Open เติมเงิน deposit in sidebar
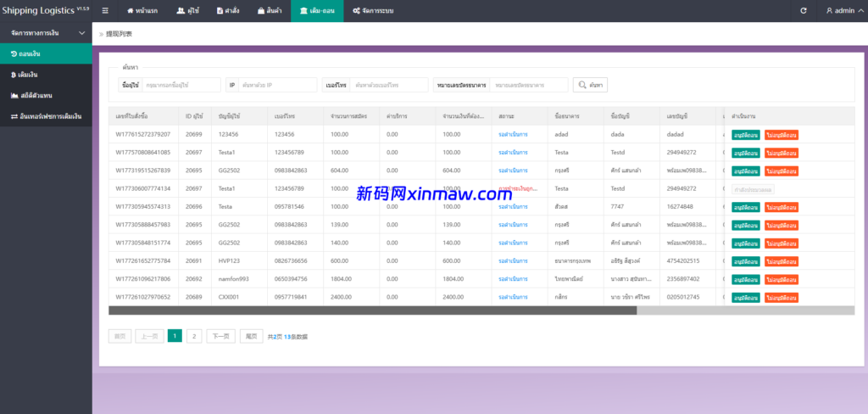This screenshot has width=868, height=414. pos(46,75)
